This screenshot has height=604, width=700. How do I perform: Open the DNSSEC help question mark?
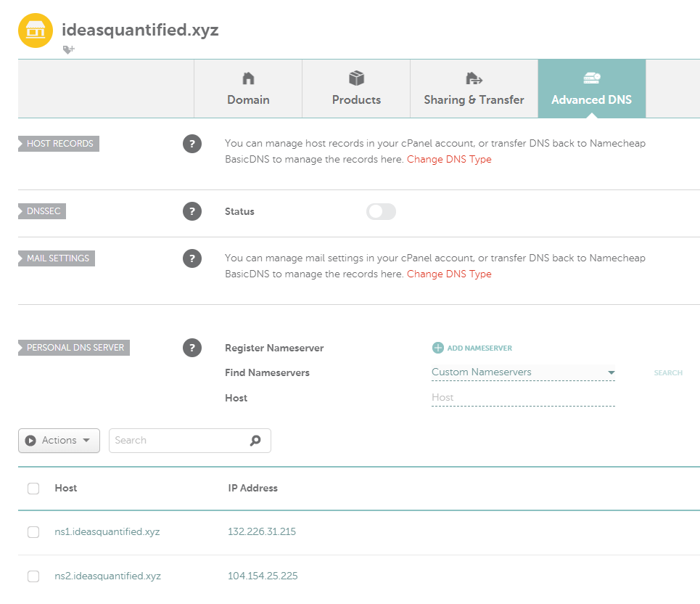tap(192, 211)
